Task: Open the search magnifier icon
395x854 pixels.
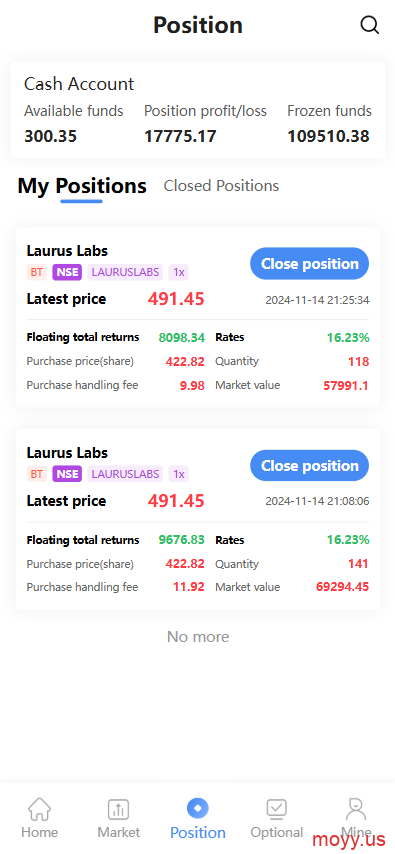Action: tap(369, 25)
